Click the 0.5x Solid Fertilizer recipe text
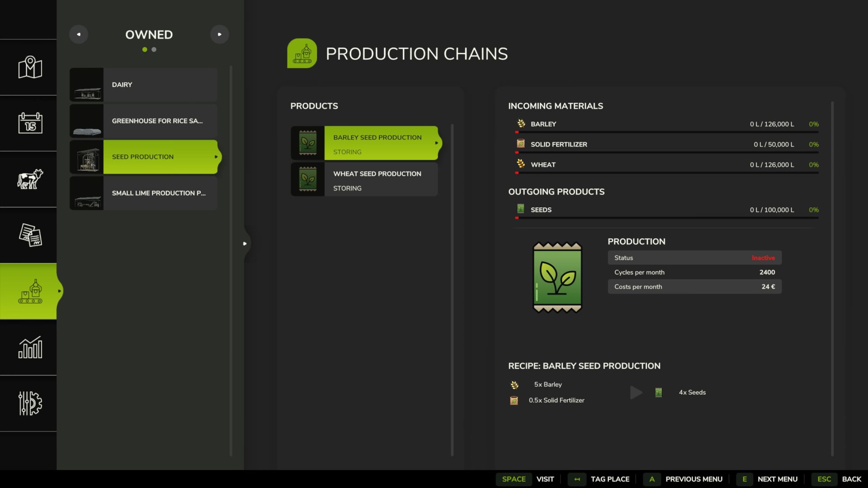Screen dimensions: 868x488 tap(557, 400)
